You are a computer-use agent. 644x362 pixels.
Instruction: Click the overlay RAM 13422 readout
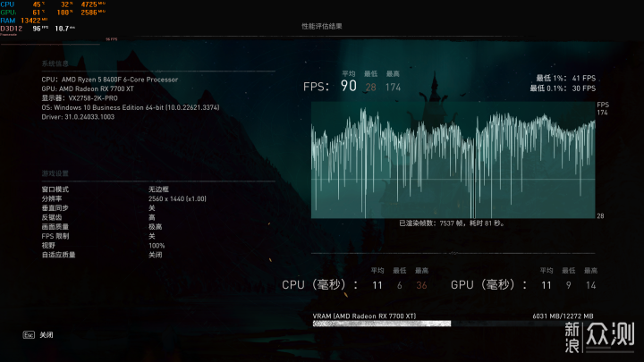tap(24, 21)
